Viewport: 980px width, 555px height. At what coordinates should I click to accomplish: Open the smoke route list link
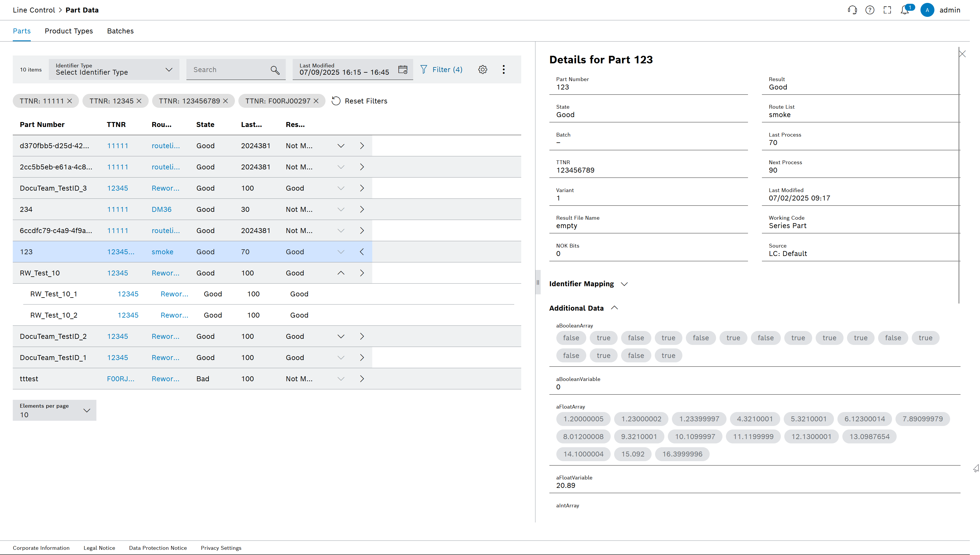[x=163, y=252]
